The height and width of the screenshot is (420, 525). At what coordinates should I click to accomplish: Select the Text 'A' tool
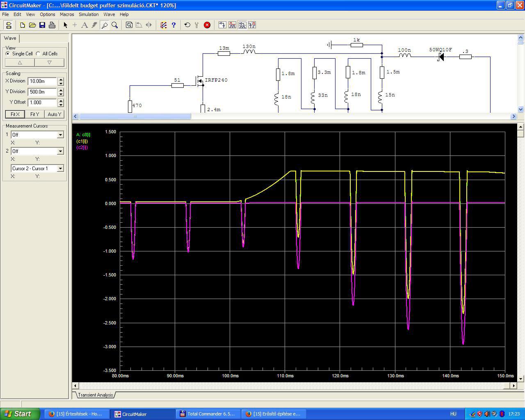coord(84,25)
